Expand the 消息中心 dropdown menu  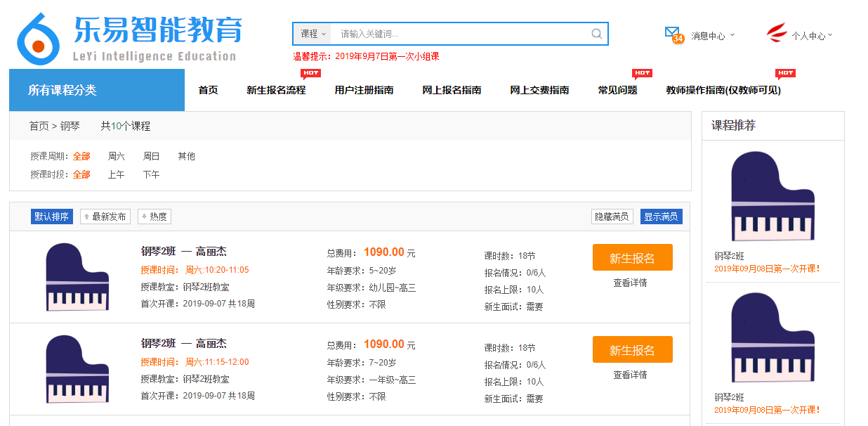(713, 35)
